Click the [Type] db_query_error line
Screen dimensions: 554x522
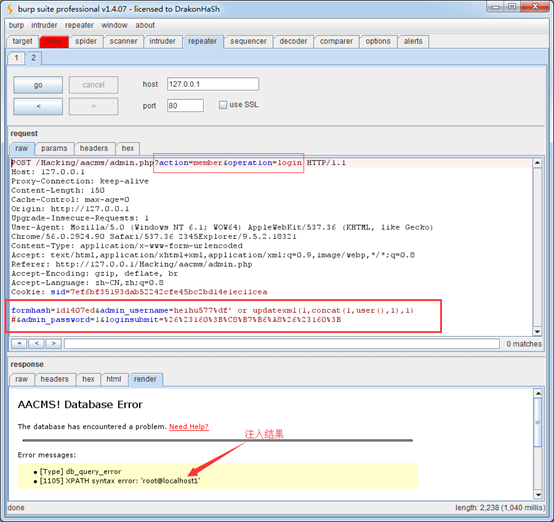pos(81,471)
